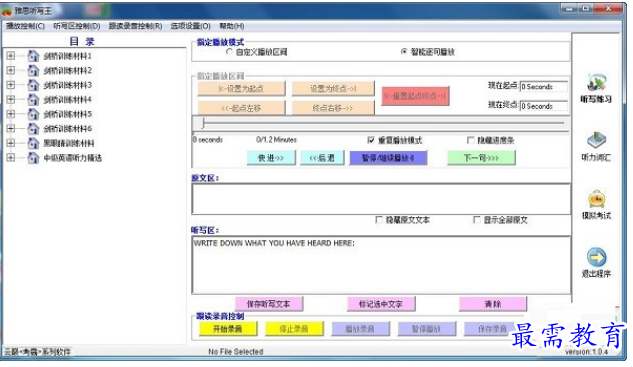Toggle the 重复播放模式 checkbox

pos(371,140)
